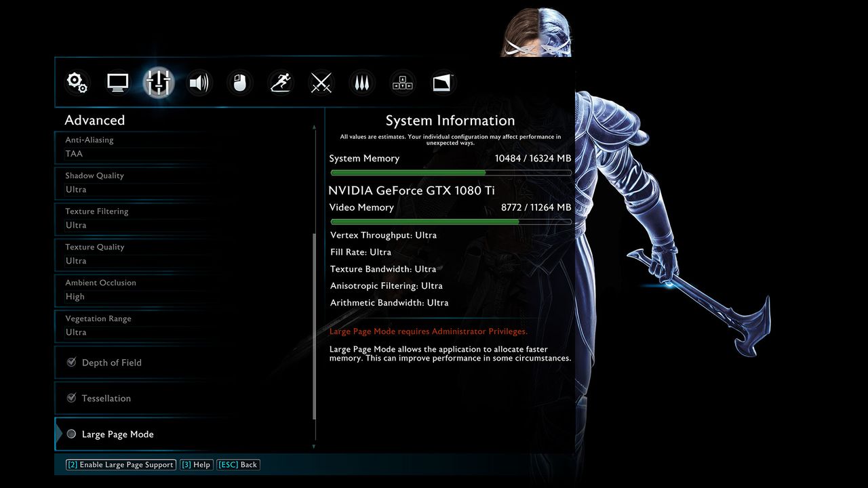Viewport: 868px width, 488px height.
Task: Toggle the Depth of Field checkbox
Action: (71, 363)
